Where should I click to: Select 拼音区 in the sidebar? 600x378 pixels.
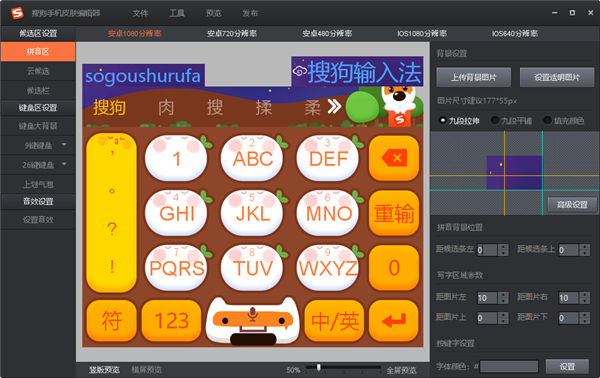click(x=38, y=52)
